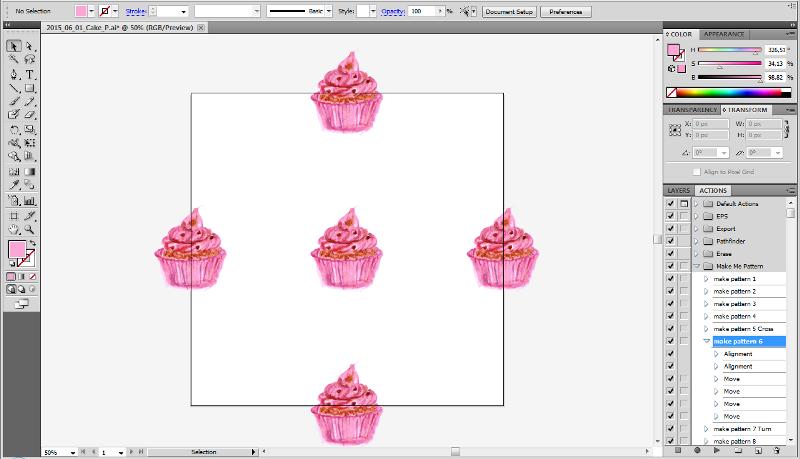
Task: Select the Free Transform tool
Action: [30, 143]
